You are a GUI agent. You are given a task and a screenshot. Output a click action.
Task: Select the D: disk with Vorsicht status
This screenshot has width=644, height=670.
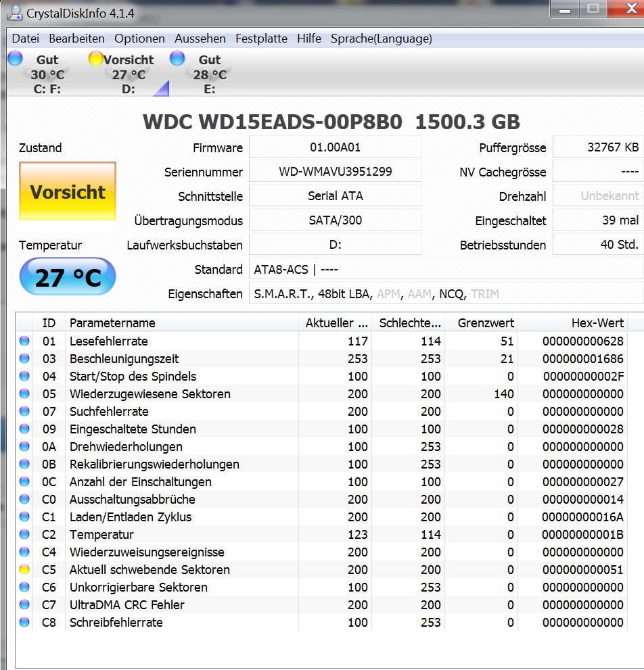click(x=129, y=74)
